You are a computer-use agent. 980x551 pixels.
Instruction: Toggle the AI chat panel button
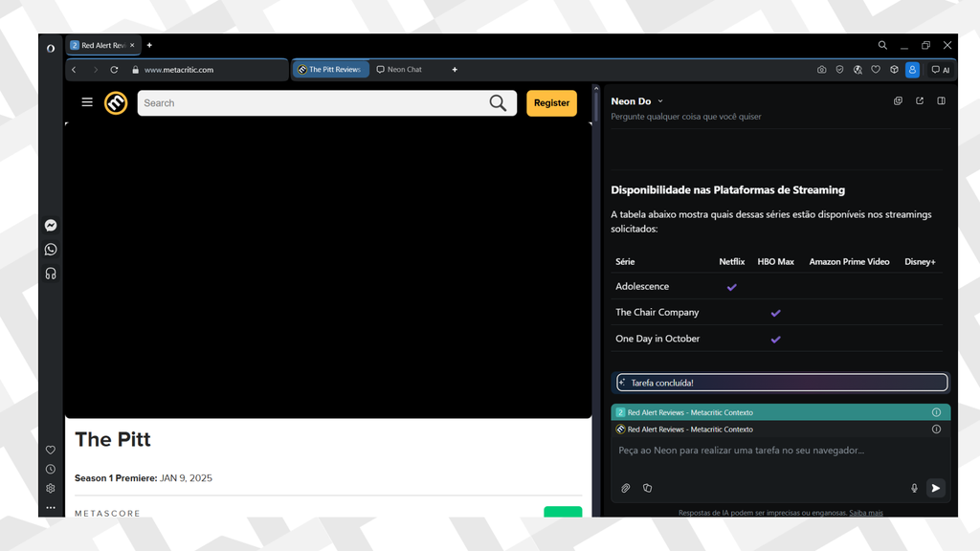click(941, 70)
